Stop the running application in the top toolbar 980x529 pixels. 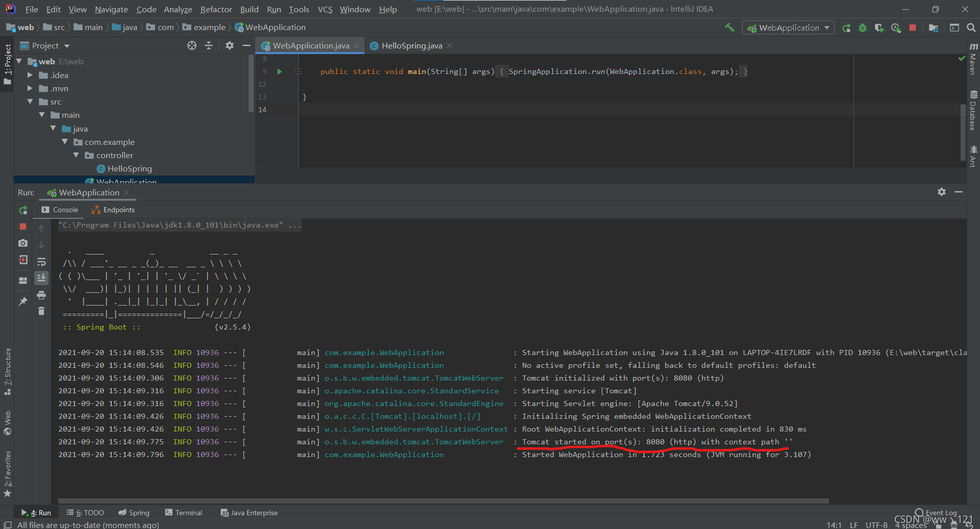[913, 28]
